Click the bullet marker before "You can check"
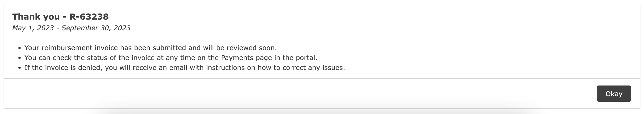 19,58
